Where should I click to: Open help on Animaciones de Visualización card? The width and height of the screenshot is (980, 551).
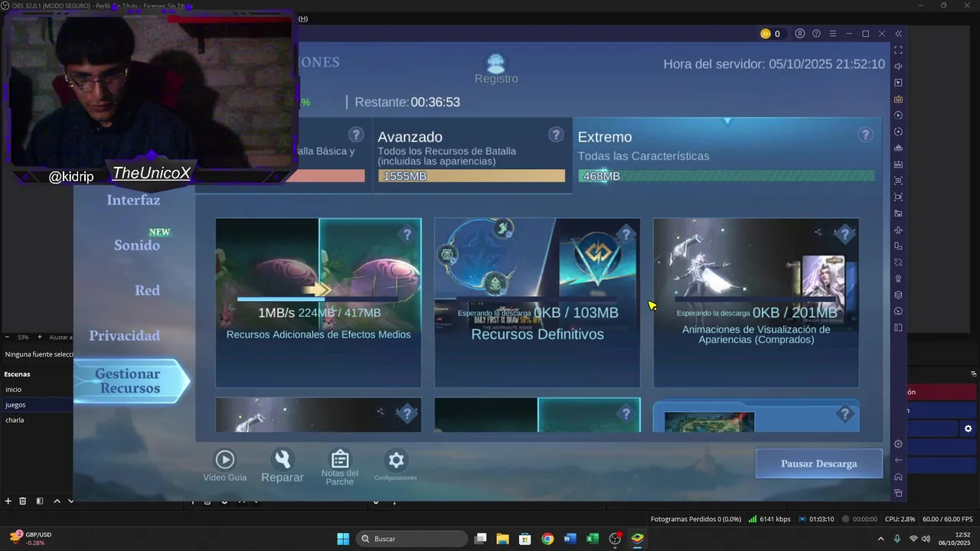click(x=845, y=233)
